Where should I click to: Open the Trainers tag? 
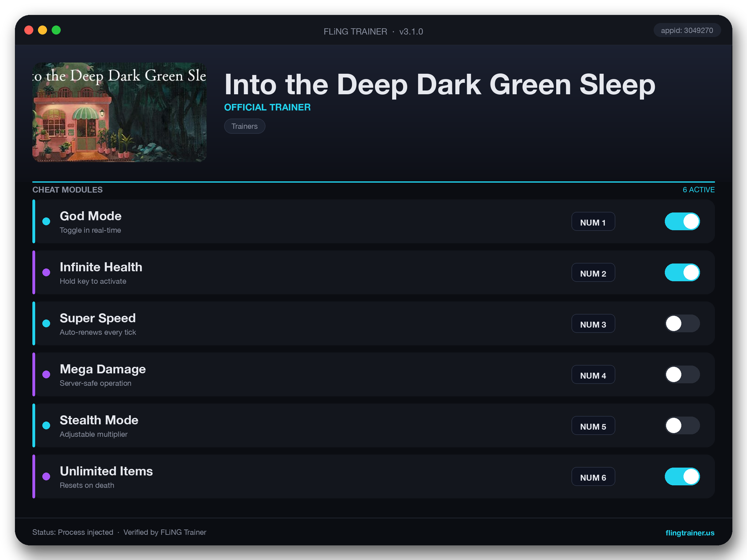[245, 126]
